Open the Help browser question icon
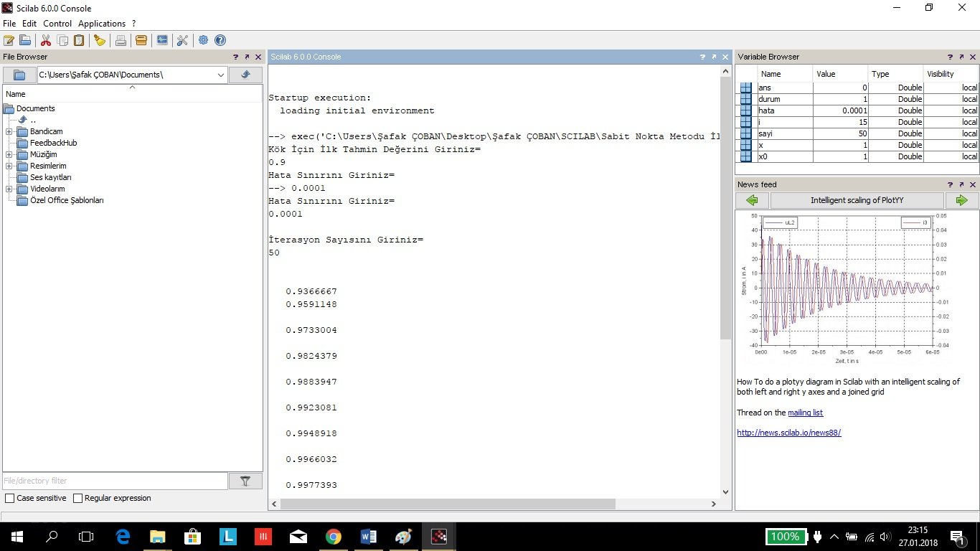 point(220,40)
